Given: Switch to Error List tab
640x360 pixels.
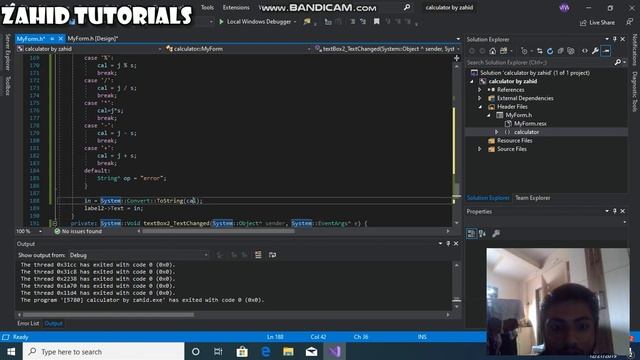Looking at the screenshot, I should tap(28, 323).
